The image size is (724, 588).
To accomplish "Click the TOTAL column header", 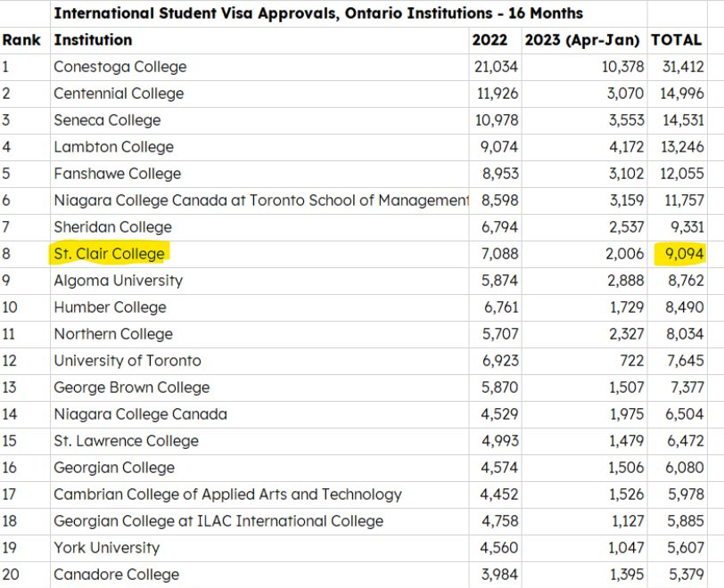I will [x=677, y=40].
